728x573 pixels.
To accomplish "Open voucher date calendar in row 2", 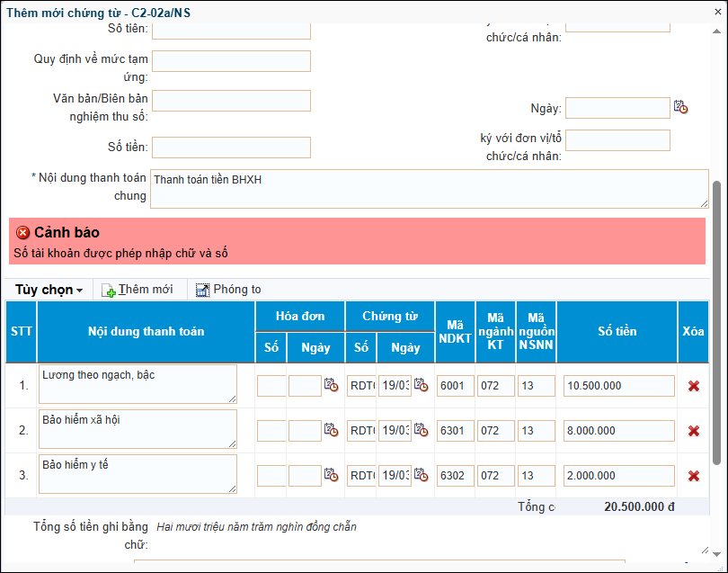I will (421, 431).
